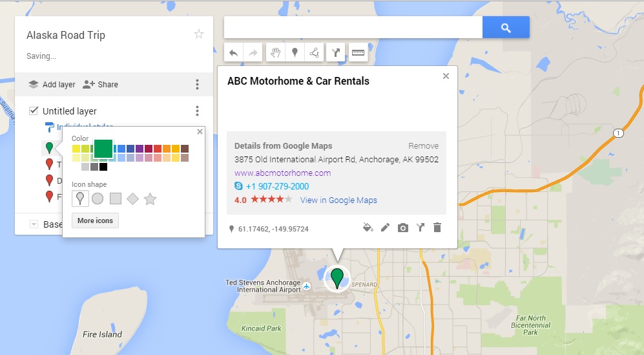Screen dimensions: 644x355
Task: Click coordinates 61.17462, -149.95724
Action: click(x=273, y=229)
